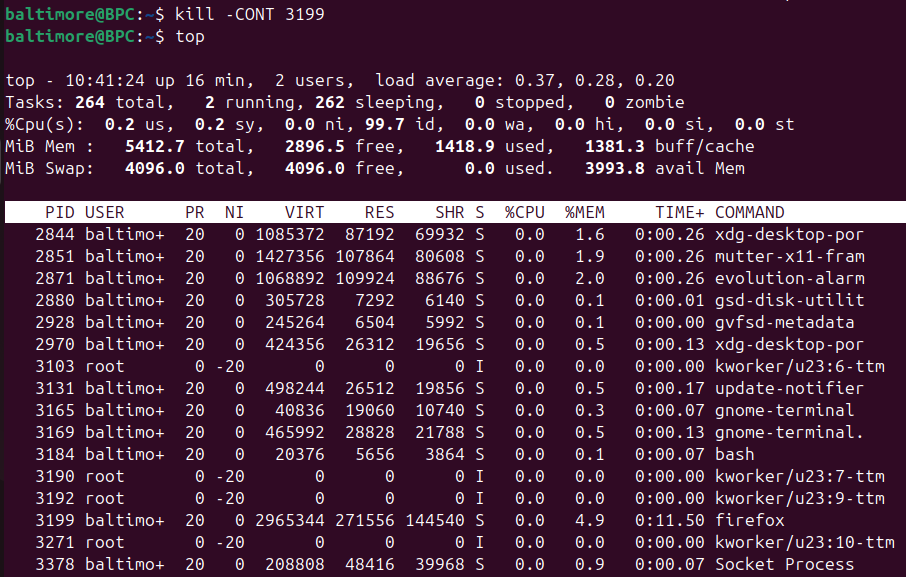Click the 4096.0 total swap value
Screen dimensions: 906x577
(x=155, y=168)
